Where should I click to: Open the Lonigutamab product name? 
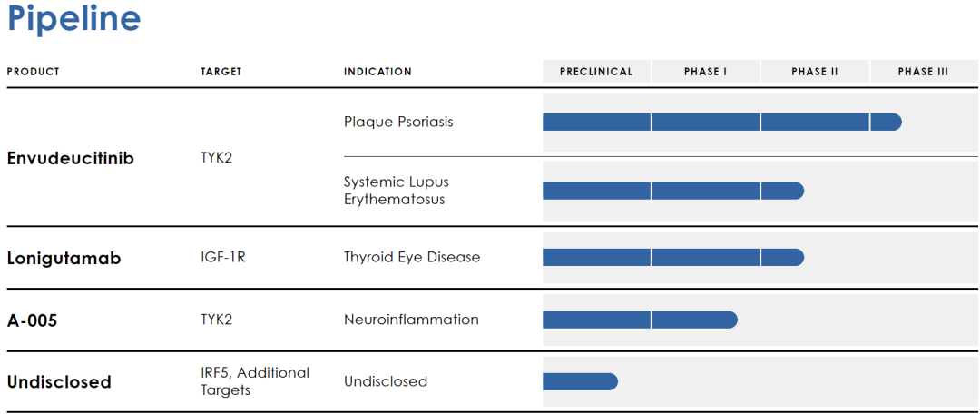[x=64, y=258]
